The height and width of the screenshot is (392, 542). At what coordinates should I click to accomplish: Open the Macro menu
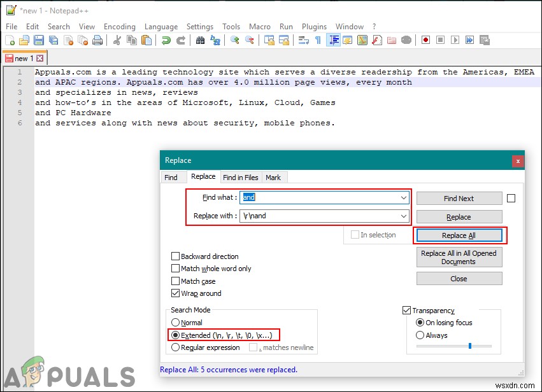pos(260,27)
